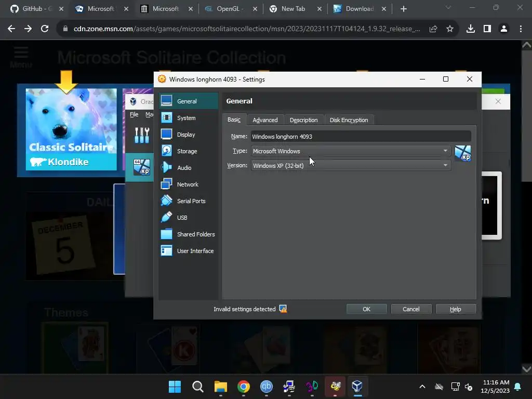This screenshot has width=532, height=399.
Task: Open the Audio settings category
Action: 188,168
